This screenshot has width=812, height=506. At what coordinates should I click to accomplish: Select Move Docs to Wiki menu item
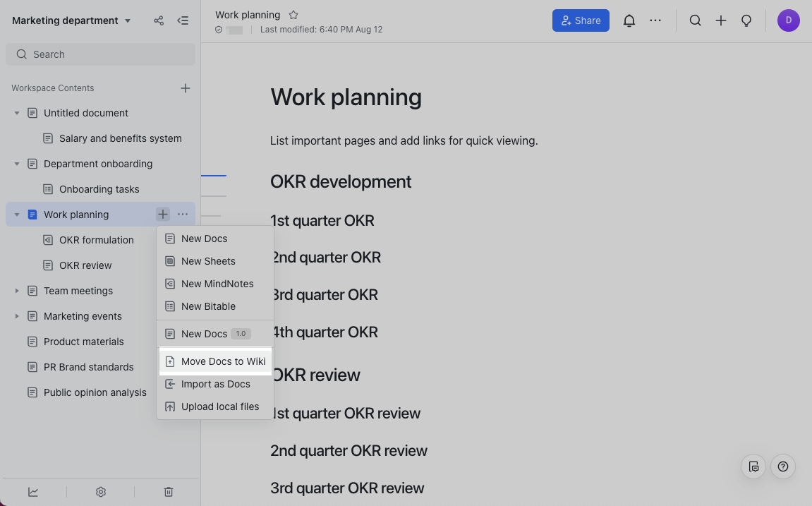(x=215, y=361)
